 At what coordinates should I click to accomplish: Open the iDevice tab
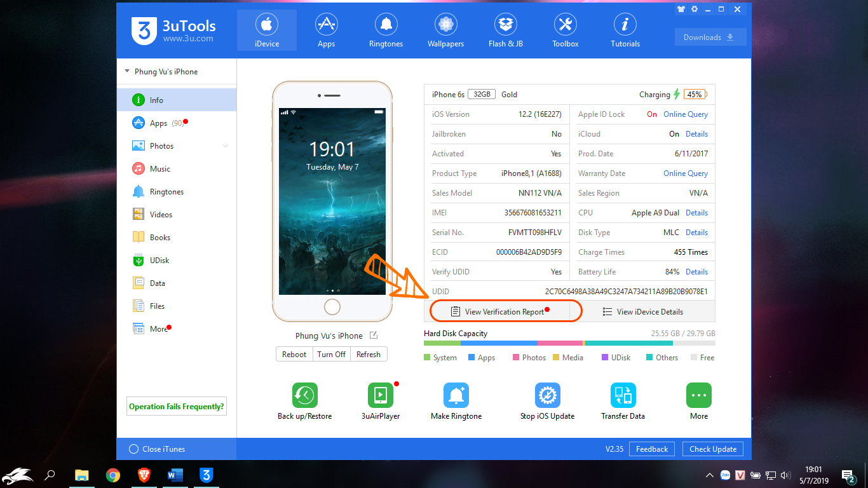[266, 30]
